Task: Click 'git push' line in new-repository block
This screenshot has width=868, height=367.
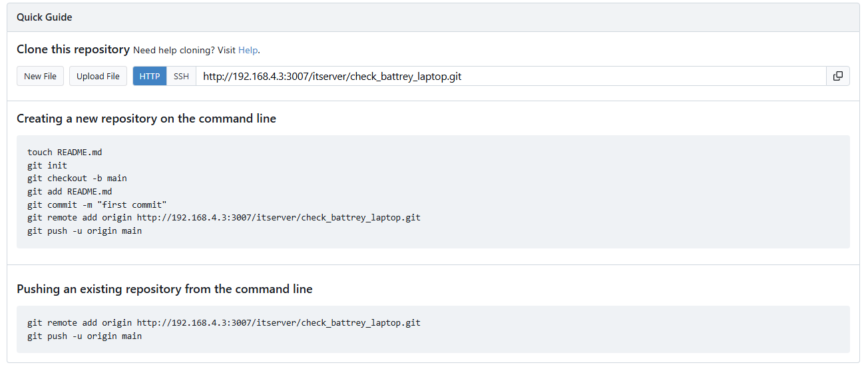Action: pos(85,231)
